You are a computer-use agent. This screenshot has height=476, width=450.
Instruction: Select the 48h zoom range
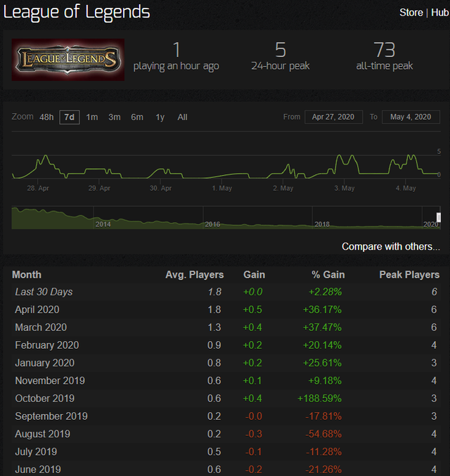(x=46, y=117)
